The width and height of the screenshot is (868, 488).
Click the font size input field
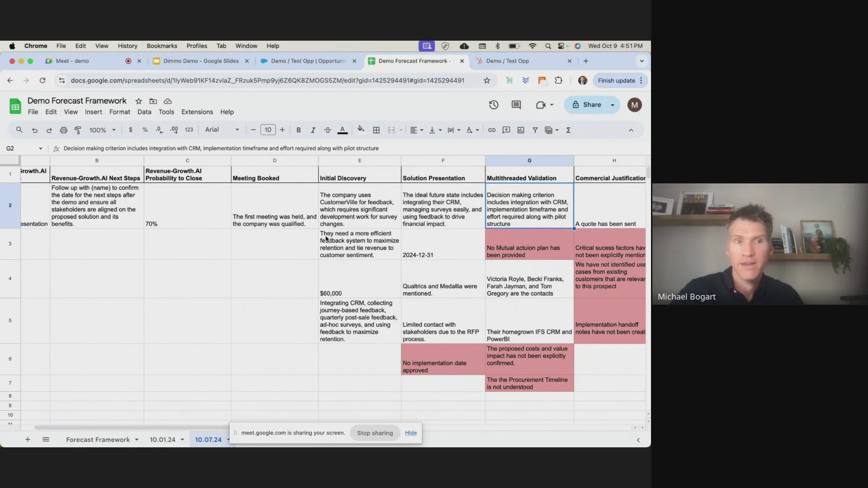268,130
